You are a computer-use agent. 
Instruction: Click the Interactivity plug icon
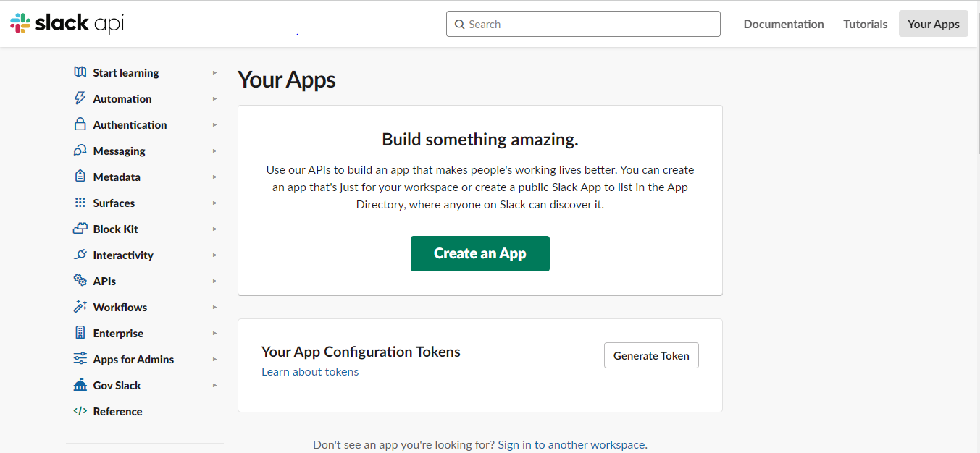click(x=80, y=255)
